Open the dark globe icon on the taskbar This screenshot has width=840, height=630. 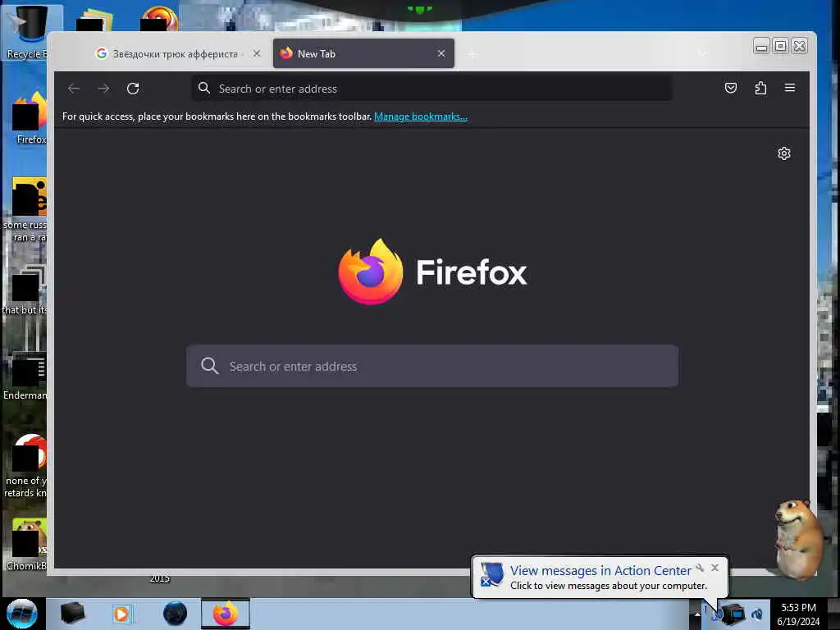pyautogui.click(x=175, y=614)
